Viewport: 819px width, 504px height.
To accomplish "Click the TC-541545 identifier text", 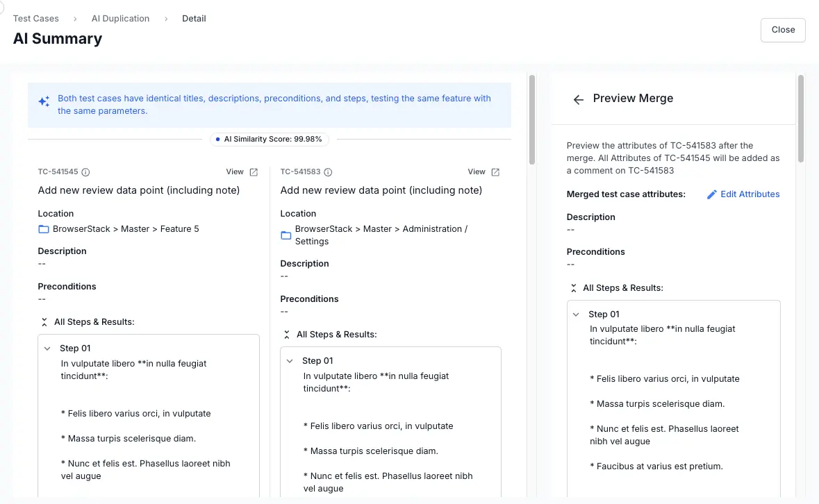I will pyautogui.click(x=58, y=171).
